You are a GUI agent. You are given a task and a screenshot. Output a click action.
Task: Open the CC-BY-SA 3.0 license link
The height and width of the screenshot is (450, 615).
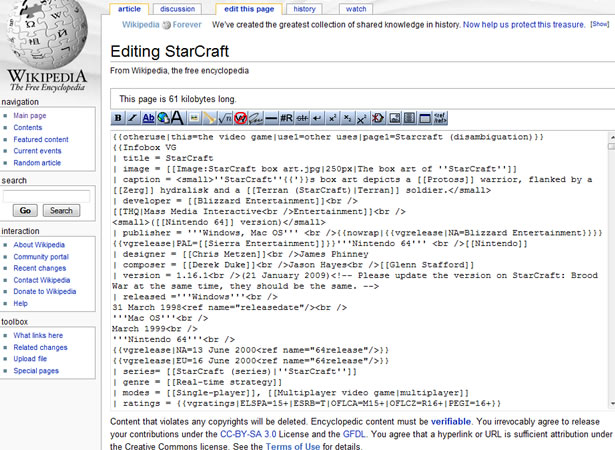click(248, 434)
